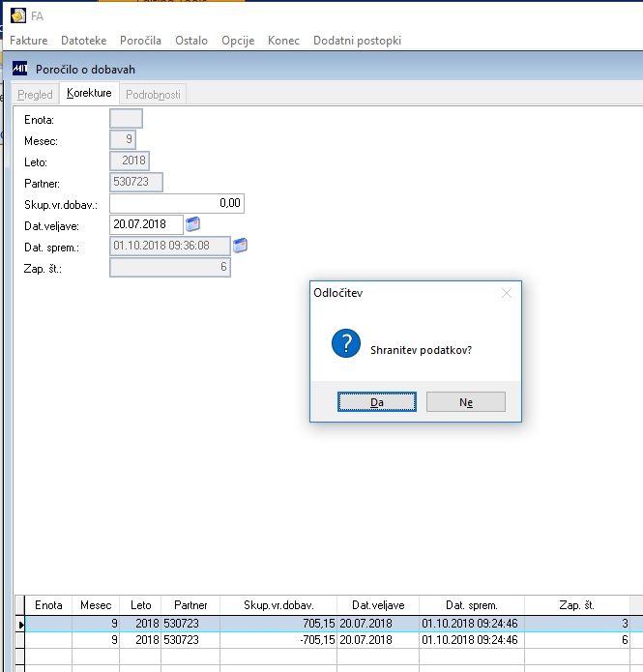This screenshot has width=643, height=672.
Task: Click the row selector arrow of first row
Action: point(20,625)
